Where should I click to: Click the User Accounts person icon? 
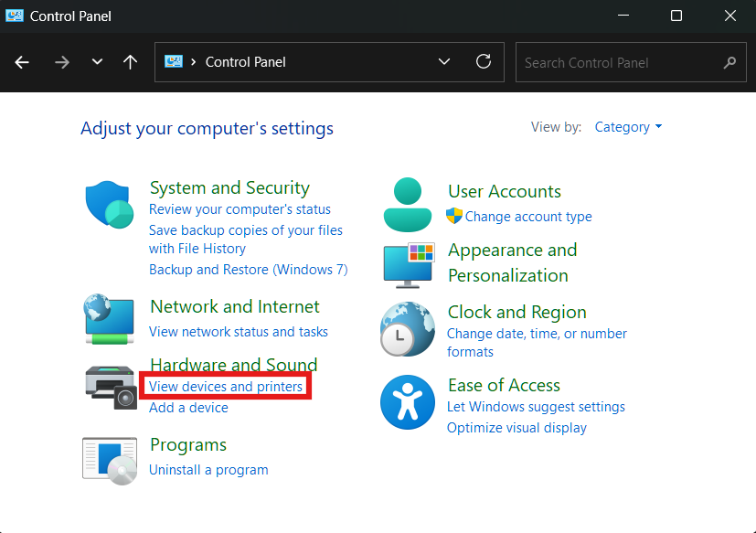pos(407,204)
